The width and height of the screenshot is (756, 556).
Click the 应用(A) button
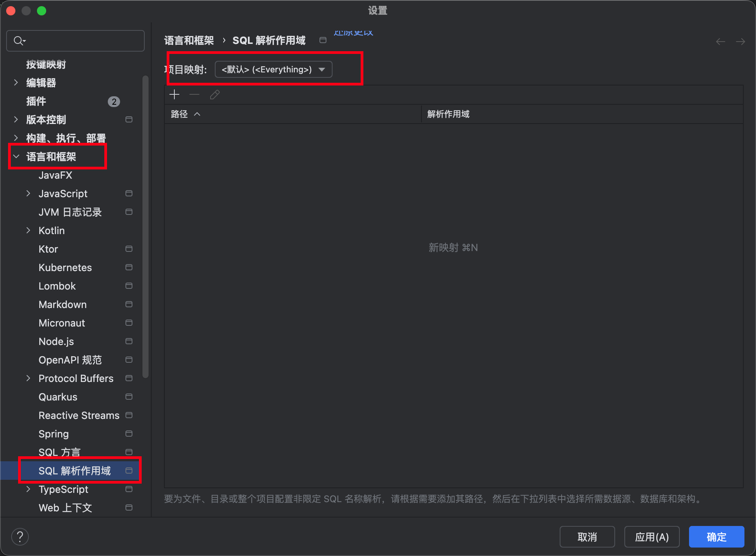click(x=651, y=537)
